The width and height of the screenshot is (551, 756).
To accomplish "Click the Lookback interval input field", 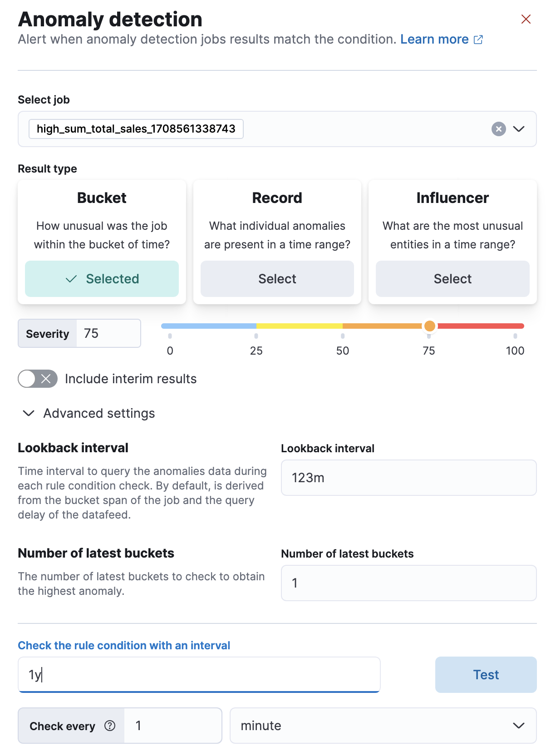I will 408,478.
